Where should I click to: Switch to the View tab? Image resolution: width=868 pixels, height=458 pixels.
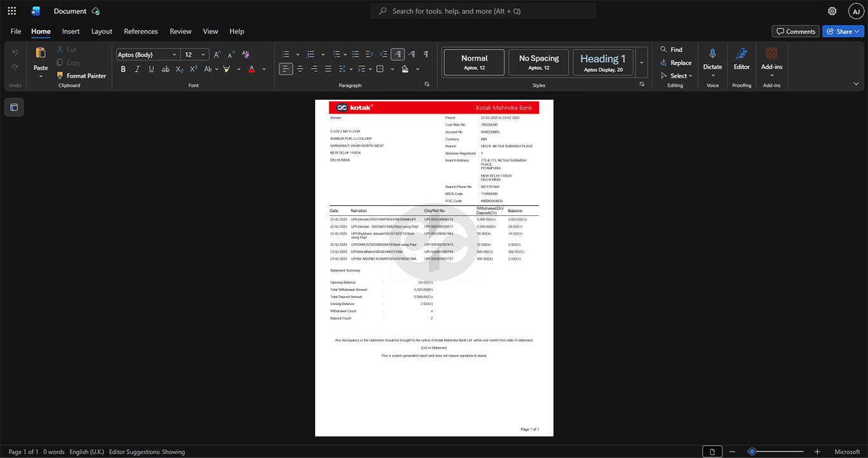(210, 31)
